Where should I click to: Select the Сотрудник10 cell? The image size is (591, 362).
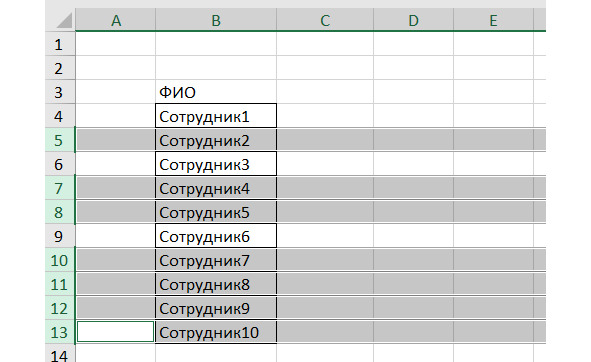(216, 332)
